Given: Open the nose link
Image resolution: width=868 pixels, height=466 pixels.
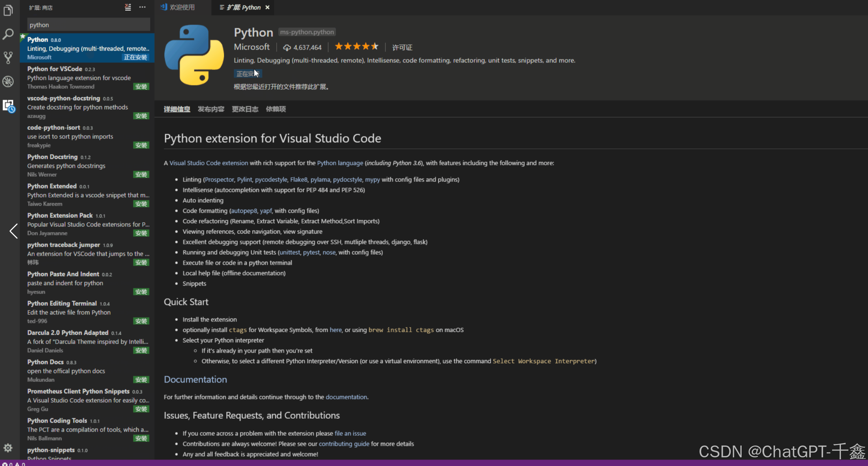Looking at the screenshot, I should [329, 252].
